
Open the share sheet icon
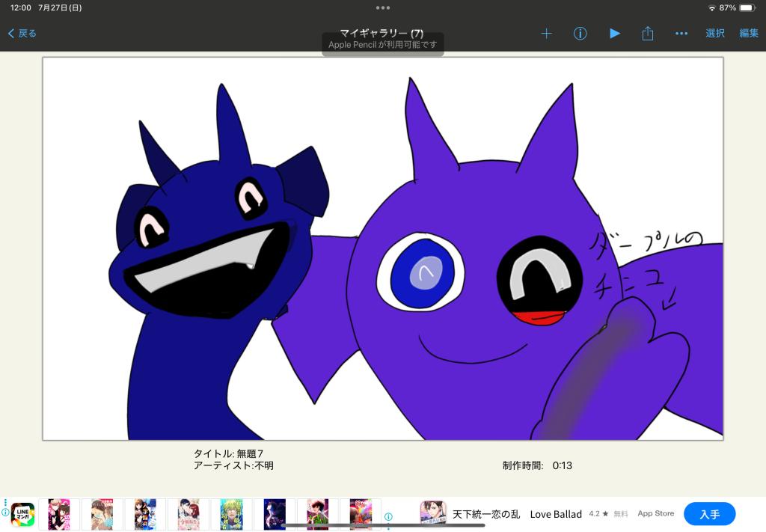648,34
